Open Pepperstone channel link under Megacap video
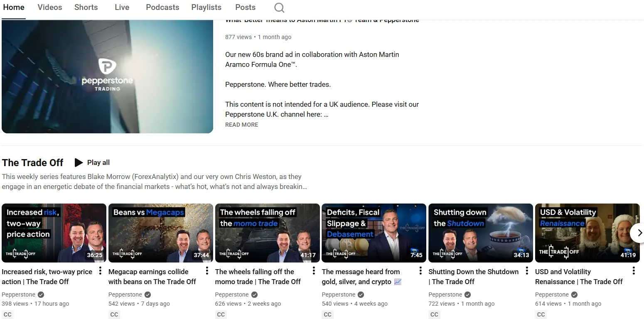The width and height of the screenshot is (644, 319). click(125, 294)
